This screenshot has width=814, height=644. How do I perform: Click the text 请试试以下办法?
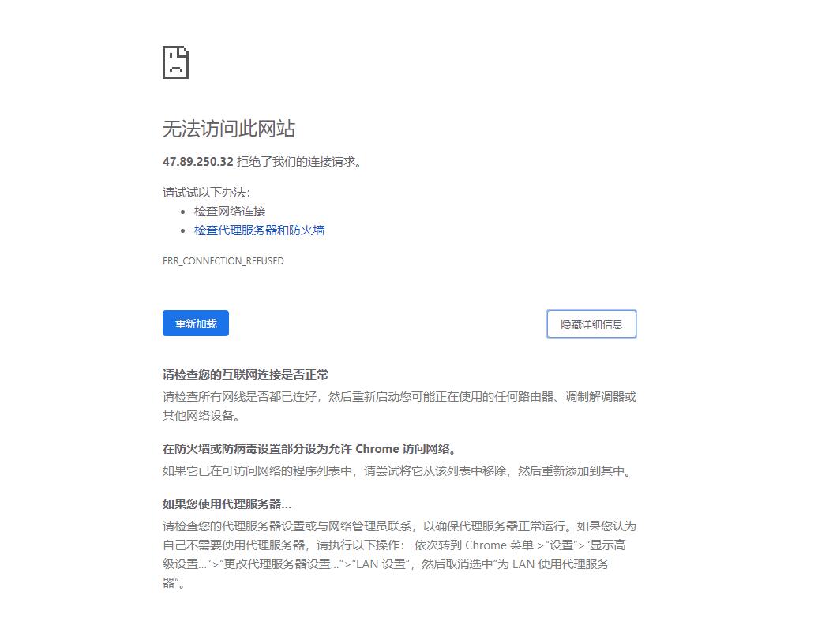206,192
